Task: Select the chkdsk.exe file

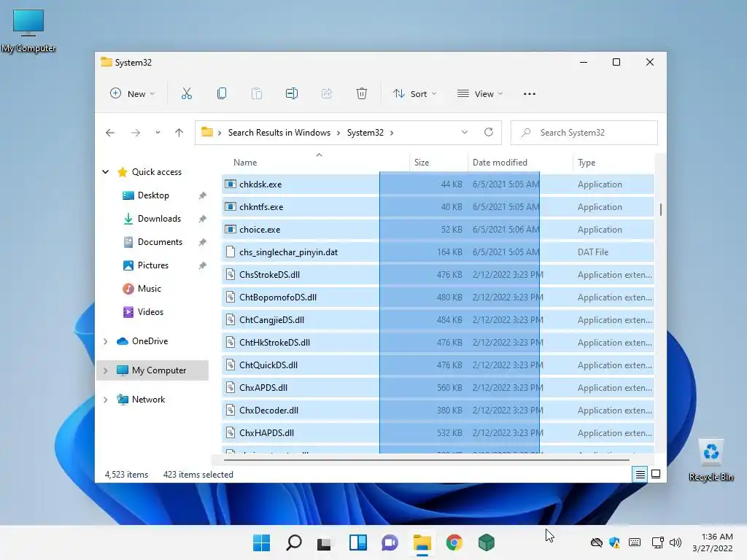Action: click(x=438, y=184)
